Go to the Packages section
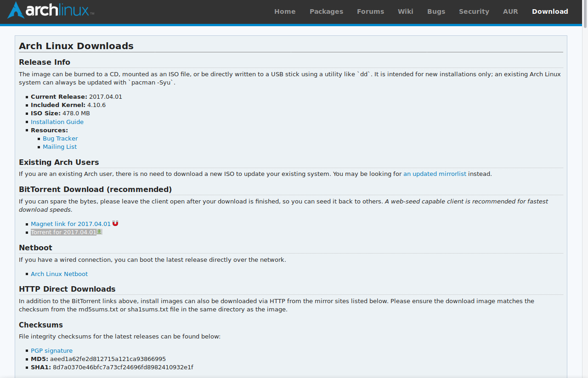The image size is (588, 378). point(326,11)
